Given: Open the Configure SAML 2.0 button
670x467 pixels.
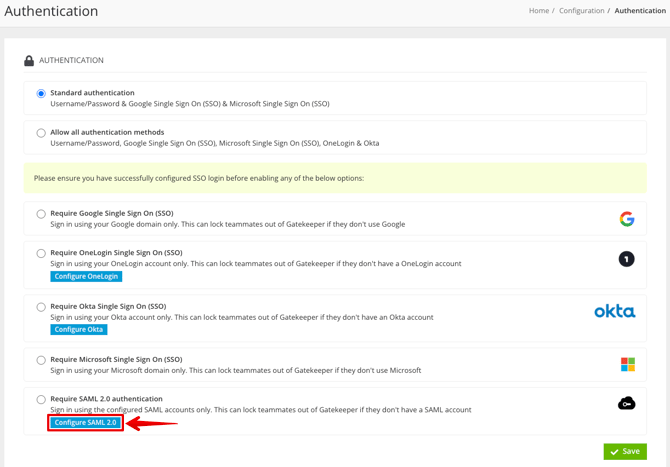Looking at the screenshot, I should (85, 423).
